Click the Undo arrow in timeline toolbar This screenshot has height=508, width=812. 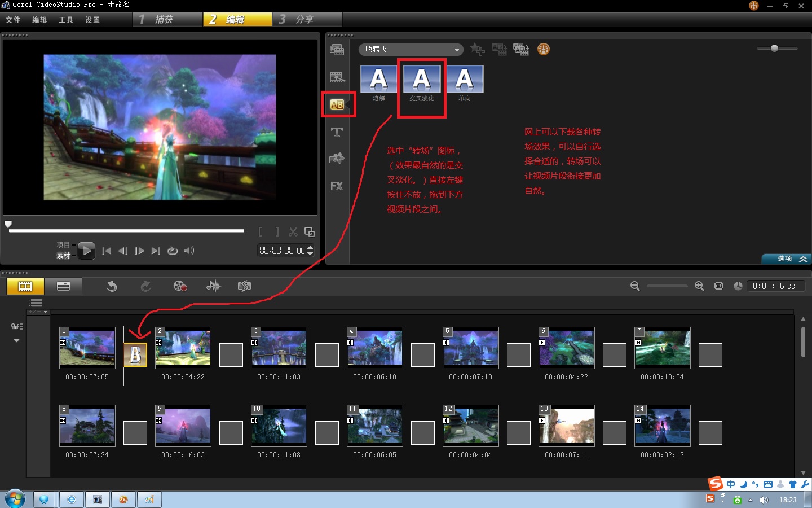112,286
